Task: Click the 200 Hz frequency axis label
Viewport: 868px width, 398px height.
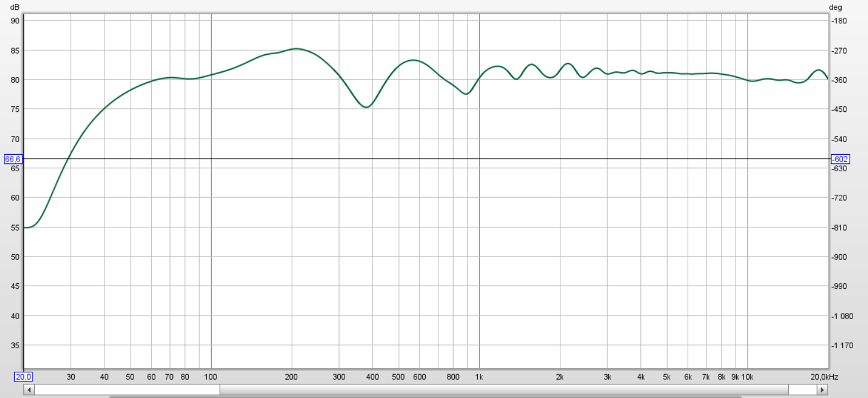Action: (292, 377)
